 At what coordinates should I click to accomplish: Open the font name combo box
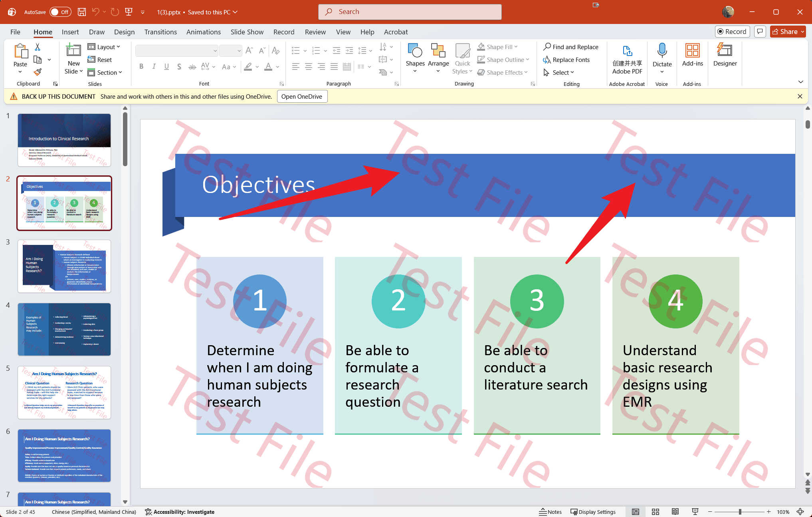(x=176, y=51)
